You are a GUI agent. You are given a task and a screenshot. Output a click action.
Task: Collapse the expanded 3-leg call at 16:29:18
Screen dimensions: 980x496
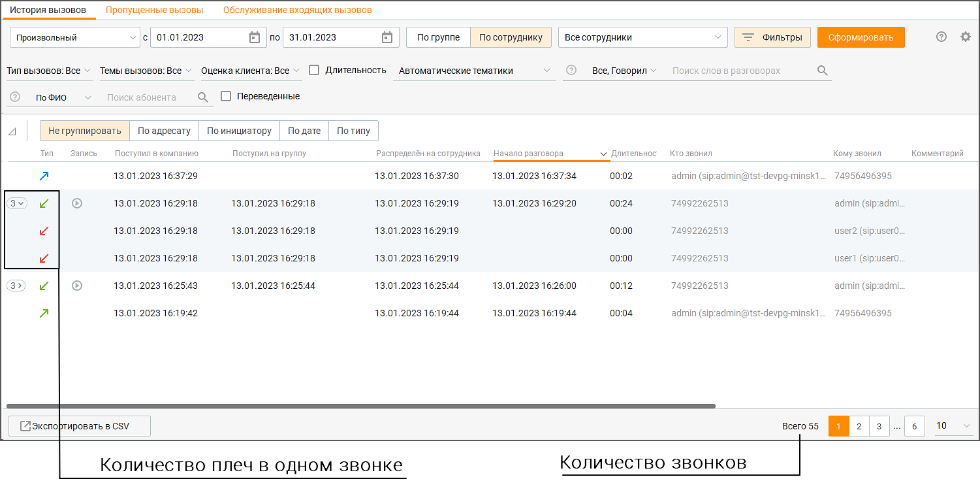point(17,203)
